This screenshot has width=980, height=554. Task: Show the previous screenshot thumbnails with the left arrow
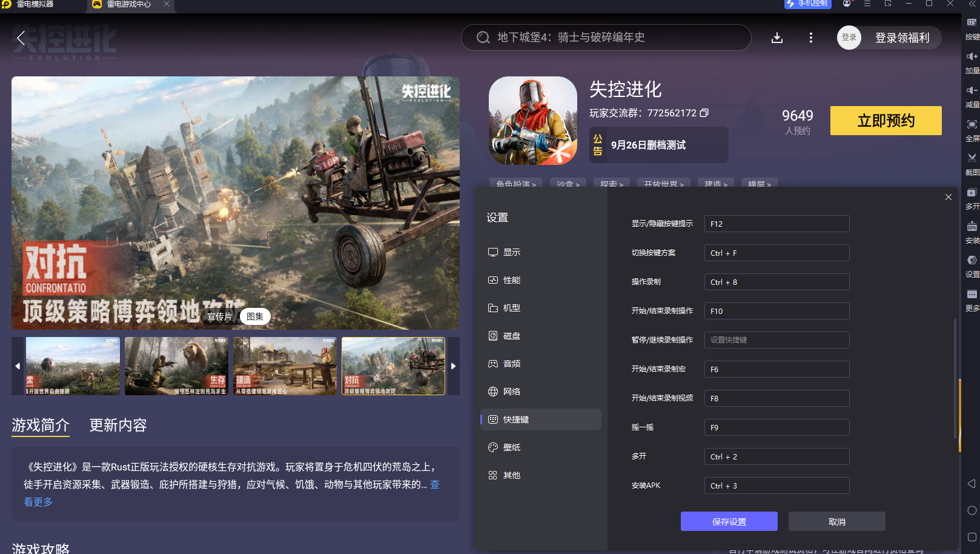(x=18, y=366)
